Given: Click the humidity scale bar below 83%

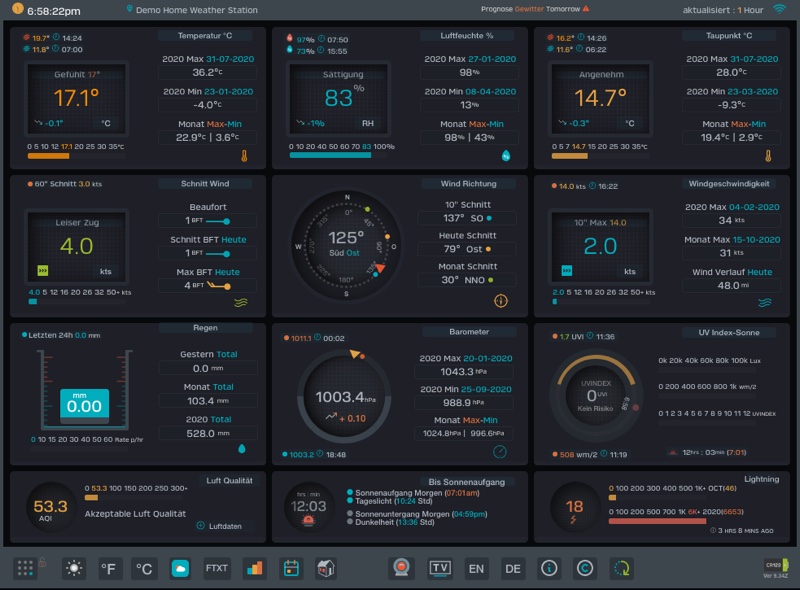Looking at the screenshot, I should (338, 156).
